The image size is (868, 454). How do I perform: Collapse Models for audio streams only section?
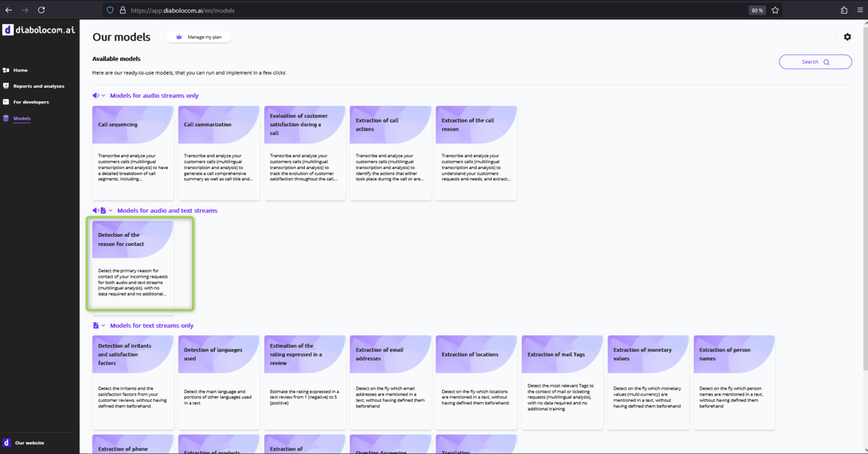tap(104, 95)
